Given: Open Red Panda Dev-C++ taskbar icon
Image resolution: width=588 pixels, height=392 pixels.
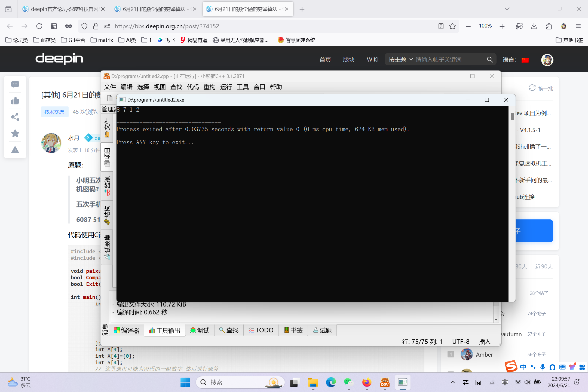Looking at the screenshot, I should click(385, 382).
